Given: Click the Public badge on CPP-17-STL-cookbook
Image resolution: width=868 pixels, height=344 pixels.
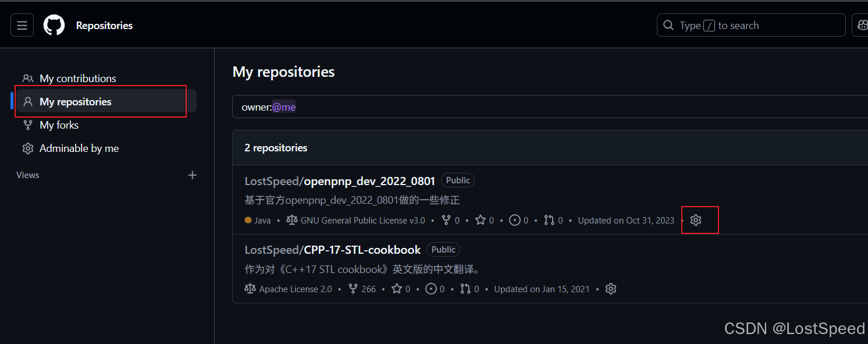Looking at the screenshot, I should click(x=443, y=249).
